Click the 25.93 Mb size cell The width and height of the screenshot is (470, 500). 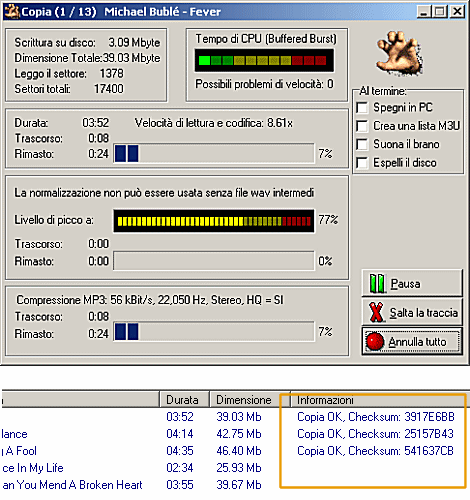[239, 468]
